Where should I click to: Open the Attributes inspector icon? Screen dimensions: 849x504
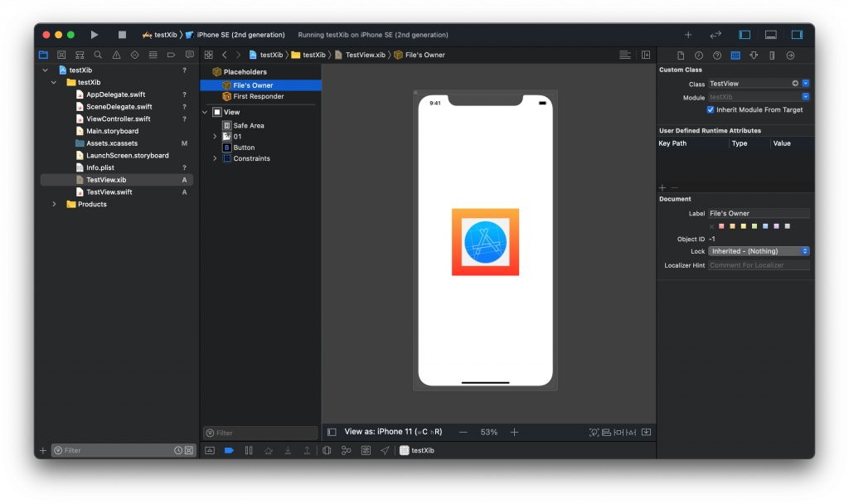(754, 56)
